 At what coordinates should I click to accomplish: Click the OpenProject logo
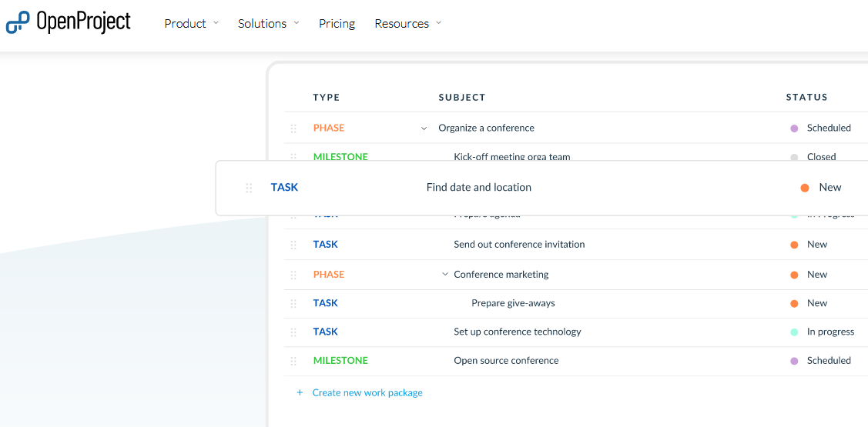click(68, 23)
